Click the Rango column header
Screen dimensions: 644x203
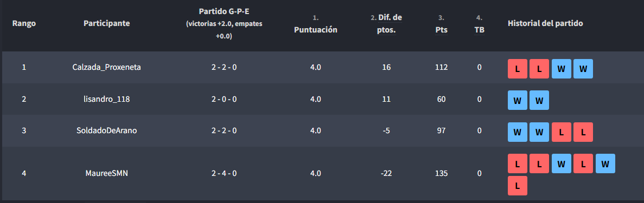pyautogui.click(x=24, y=23)
